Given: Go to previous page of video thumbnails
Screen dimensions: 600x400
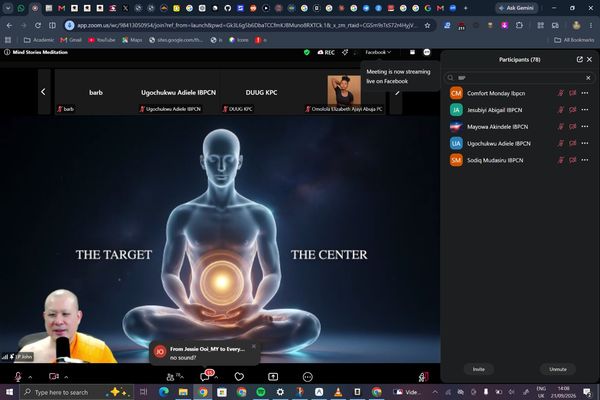Looking at the screenshot, I should pyautogui.click(x=43, y=92).
